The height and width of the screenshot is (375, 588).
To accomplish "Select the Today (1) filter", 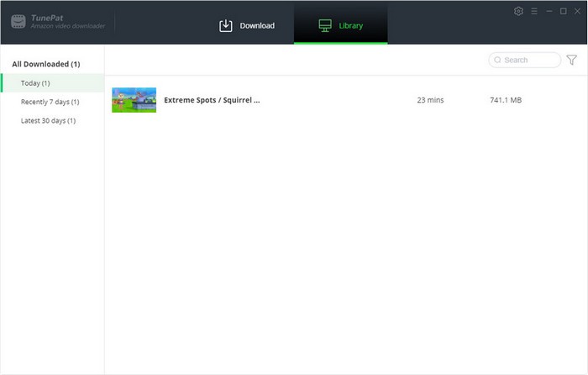I will 52,83.
